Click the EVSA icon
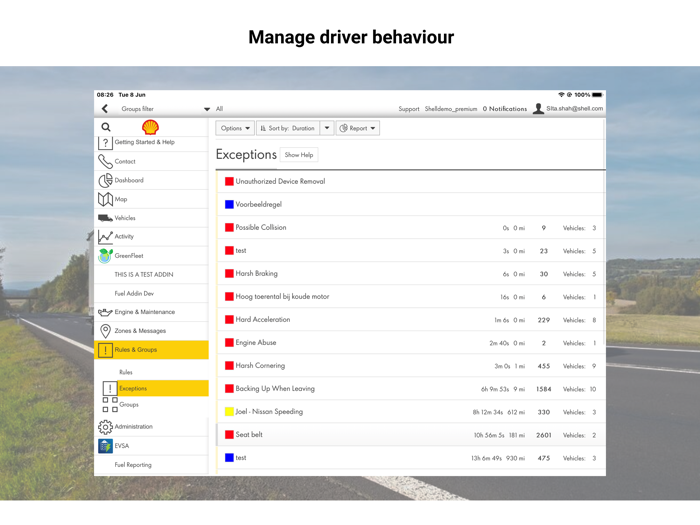This screenshot has width=700, height=525. [x=105, y=446]
